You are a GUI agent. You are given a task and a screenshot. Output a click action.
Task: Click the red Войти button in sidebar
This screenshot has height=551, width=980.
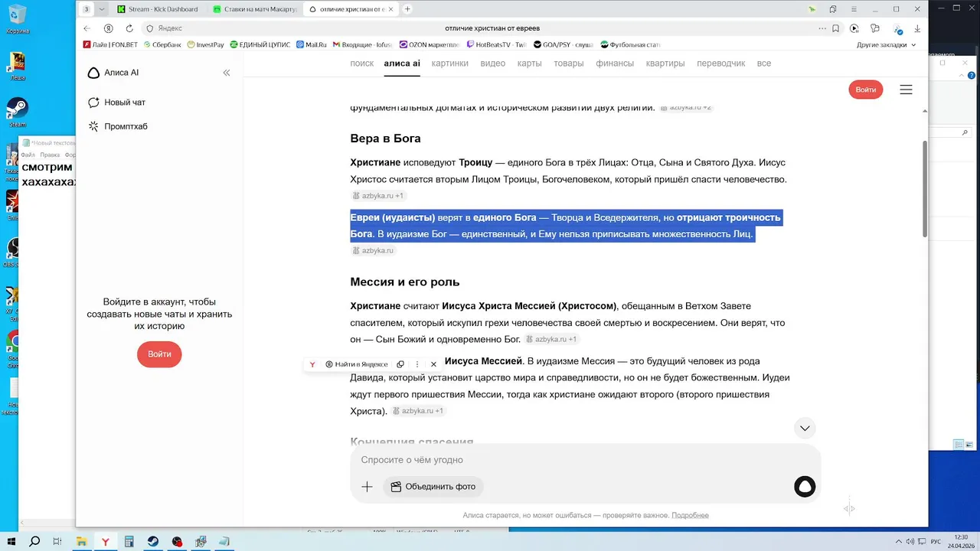[x=159, y=354]
